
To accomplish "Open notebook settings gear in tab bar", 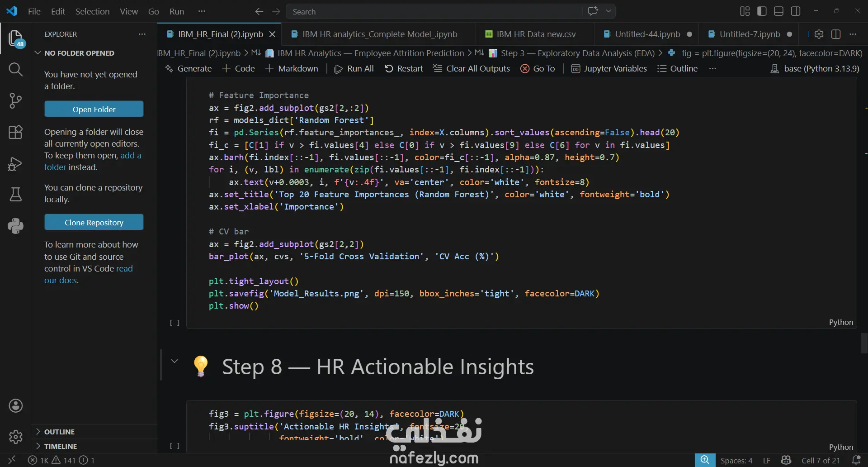I will (x=819, y=34).
